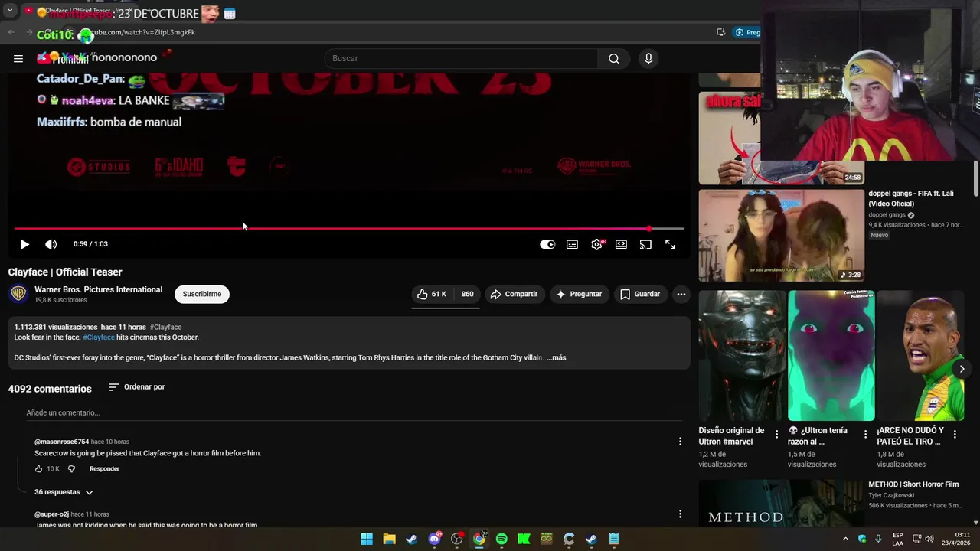Open Ultron tenía razón short thumbnail

pyautogui.click(x=831, y=356)
